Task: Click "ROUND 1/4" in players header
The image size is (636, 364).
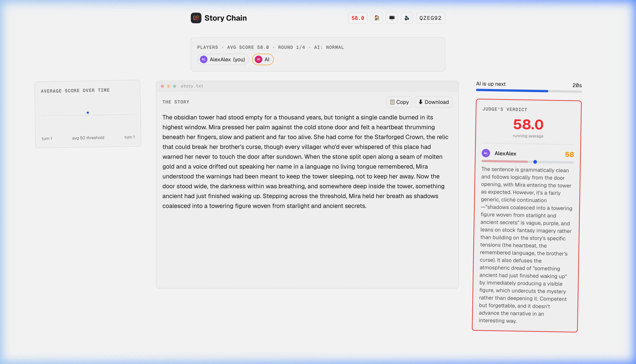Action: (291, 47)
